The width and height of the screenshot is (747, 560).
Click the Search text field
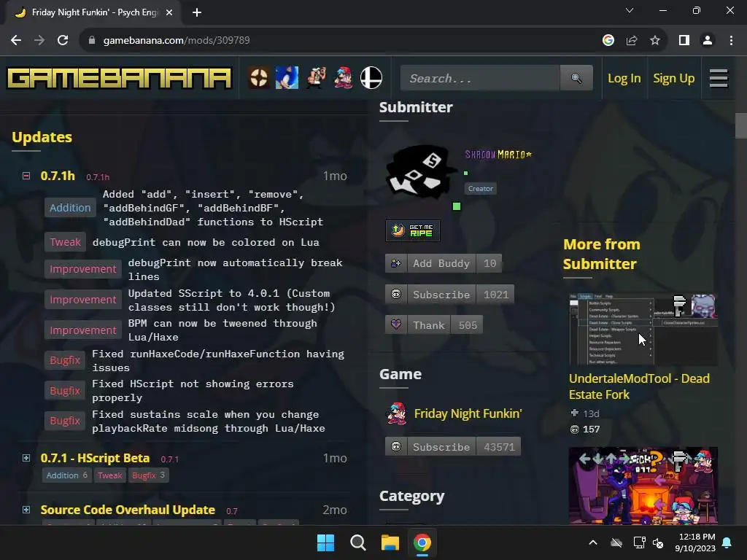pyautogui.click(x=480, y=78)
